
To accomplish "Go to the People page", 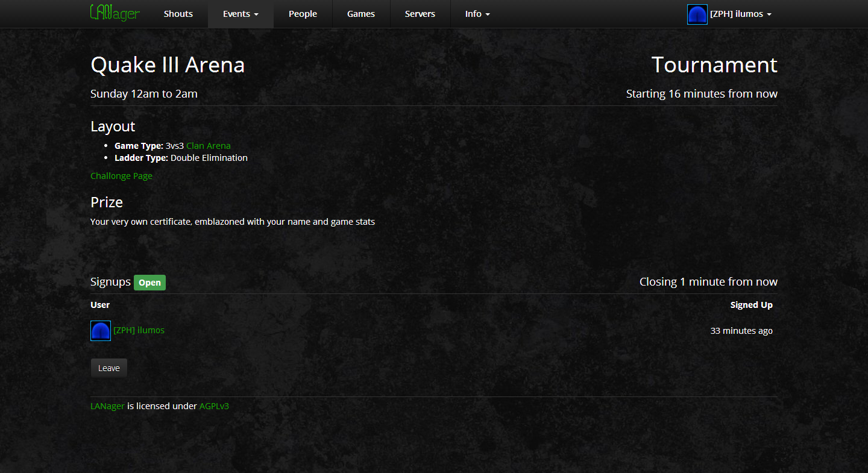I will pos(303,14).
